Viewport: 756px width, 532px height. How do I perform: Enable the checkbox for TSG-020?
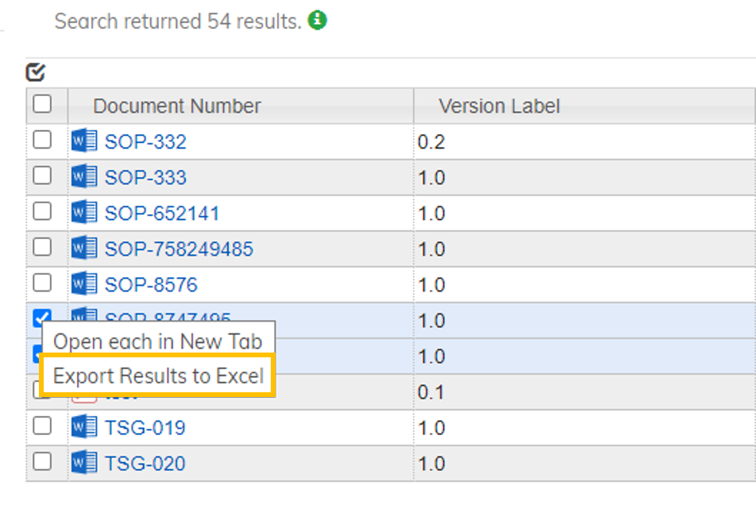[42, 462]
